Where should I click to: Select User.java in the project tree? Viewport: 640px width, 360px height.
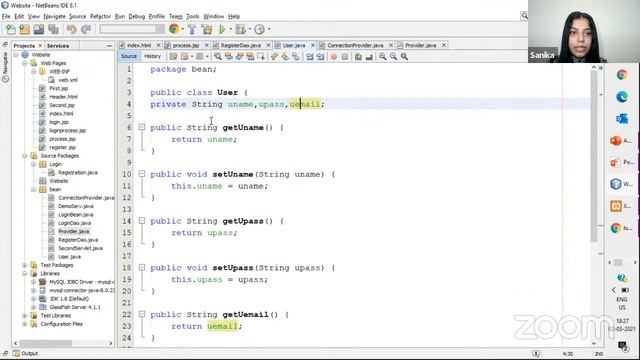(x=69, y=257)
